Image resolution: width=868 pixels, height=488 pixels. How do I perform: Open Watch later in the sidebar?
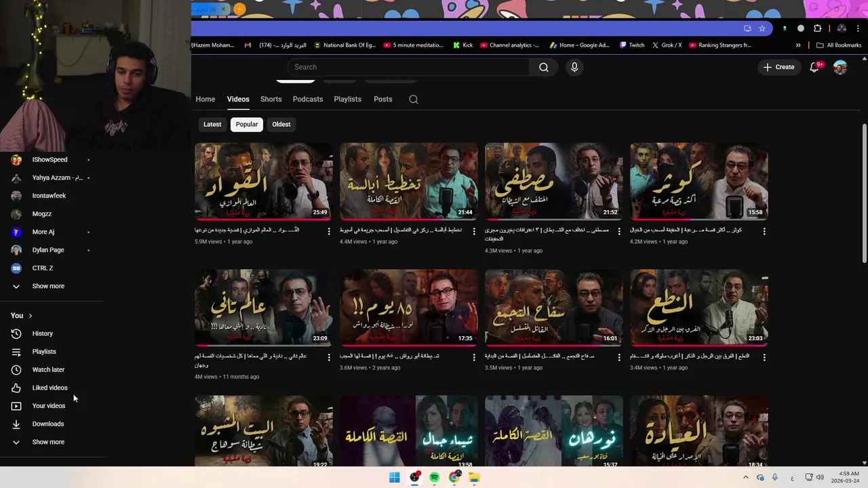(x=48, y=369)
